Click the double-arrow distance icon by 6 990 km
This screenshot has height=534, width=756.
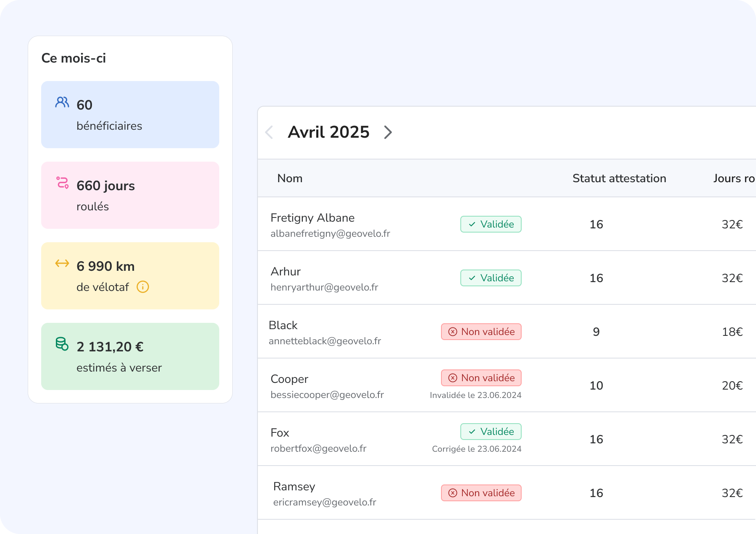(x=62, y=263)
